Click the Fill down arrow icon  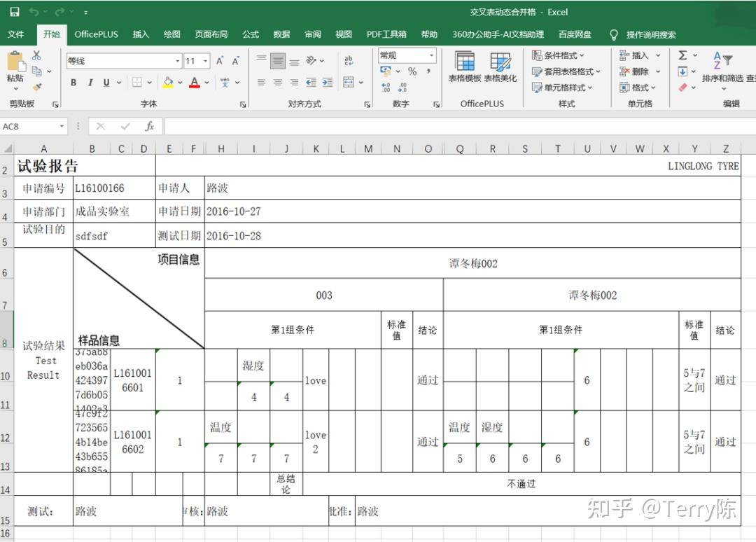click(682, 71)
